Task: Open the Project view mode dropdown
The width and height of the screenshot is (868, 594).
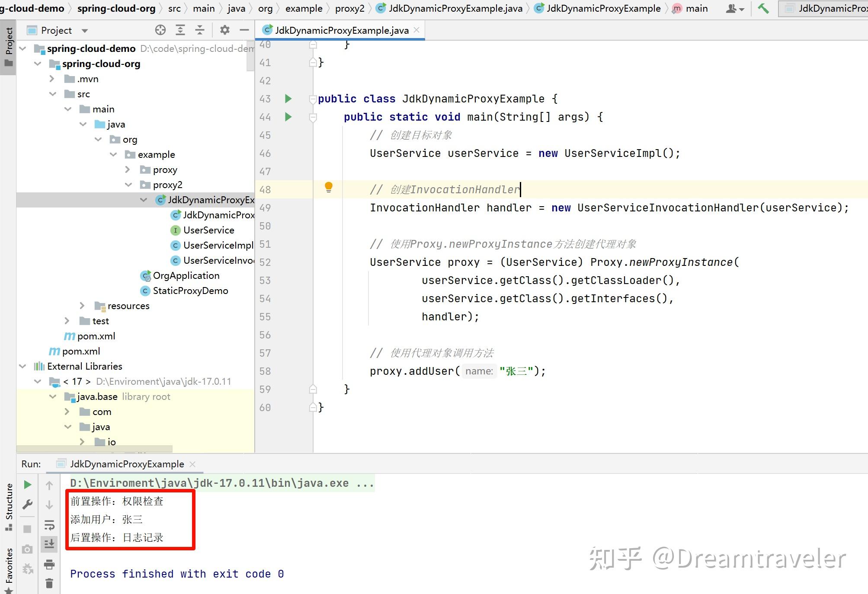Action: tap(85, 30)
